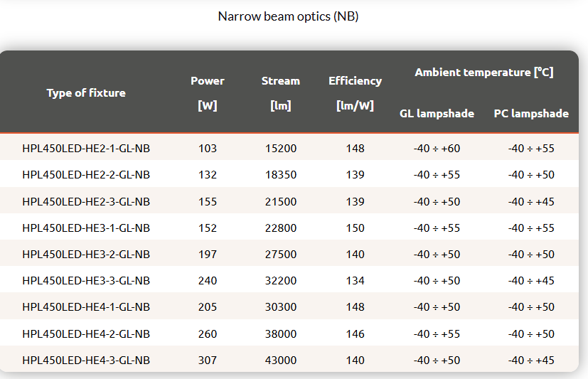
Task: Select the HPL450LED-HE2-1-GL-NB fixture cell
Action: (x=86, y=148)
